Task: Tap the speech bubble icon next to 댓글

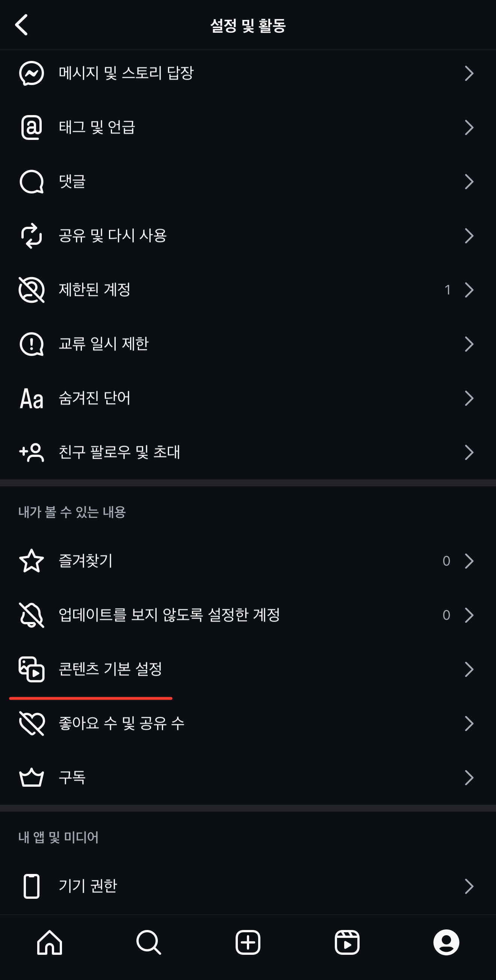Action: coord(32,182)
